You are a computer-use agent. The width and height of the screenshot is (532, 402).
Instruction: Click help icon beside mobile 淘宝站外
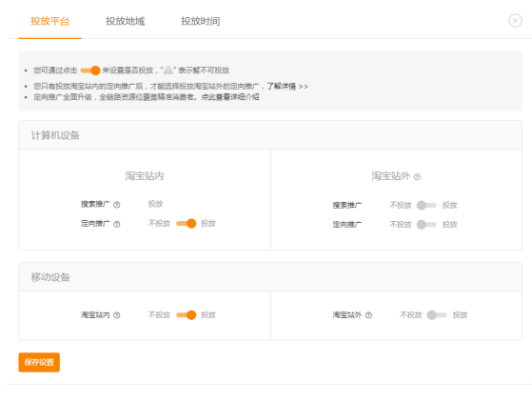pyautogui.click(x=369, y=315)
